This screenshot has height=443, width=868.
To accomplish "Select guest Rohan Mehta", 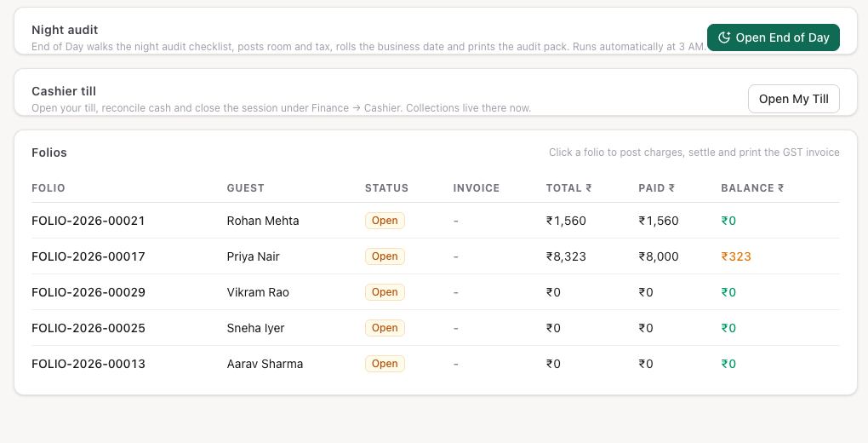I will tap(263, 221).
